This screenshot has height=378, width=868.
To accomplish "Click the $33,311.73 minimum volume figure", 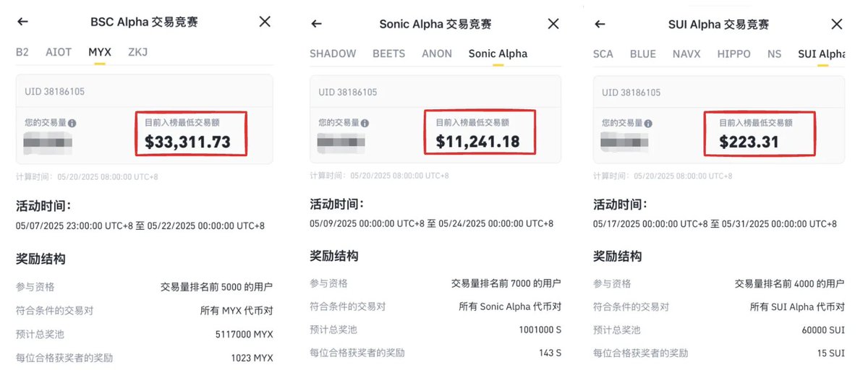I will 188,142.
